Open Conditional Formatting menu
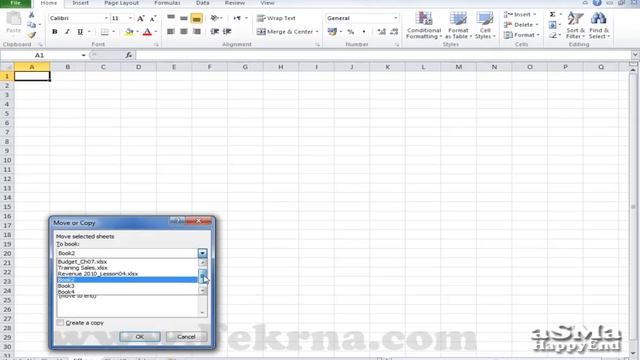 (424, 25)
